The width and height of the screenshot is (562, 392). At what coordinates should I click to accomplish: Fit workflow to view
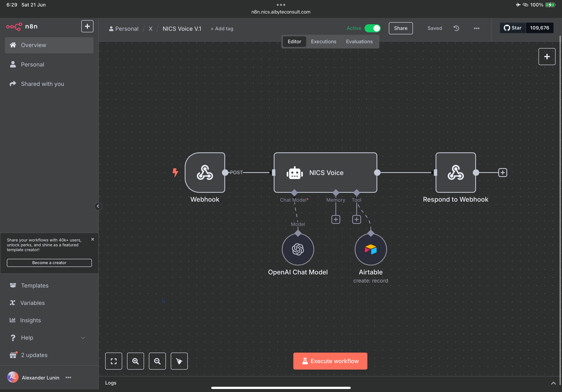pyautogui.click(x=113, y=361)
